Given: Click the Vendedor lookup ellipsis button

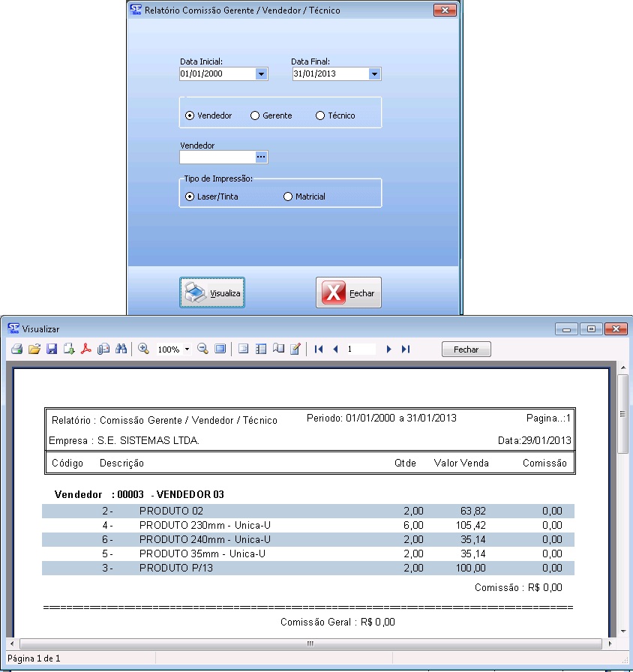Looking at the screenshot, I should click(261, 157).
